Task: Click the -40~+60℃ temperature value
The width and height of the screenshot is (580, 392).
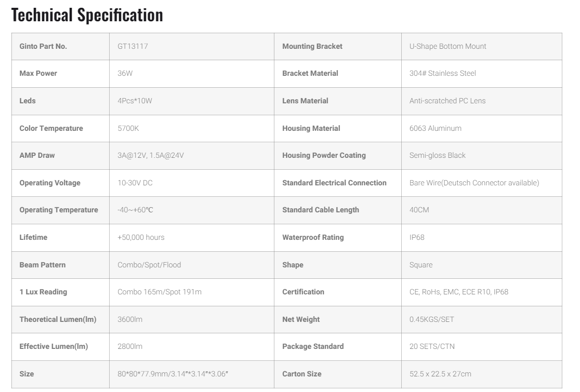Action: click(135, 210)
